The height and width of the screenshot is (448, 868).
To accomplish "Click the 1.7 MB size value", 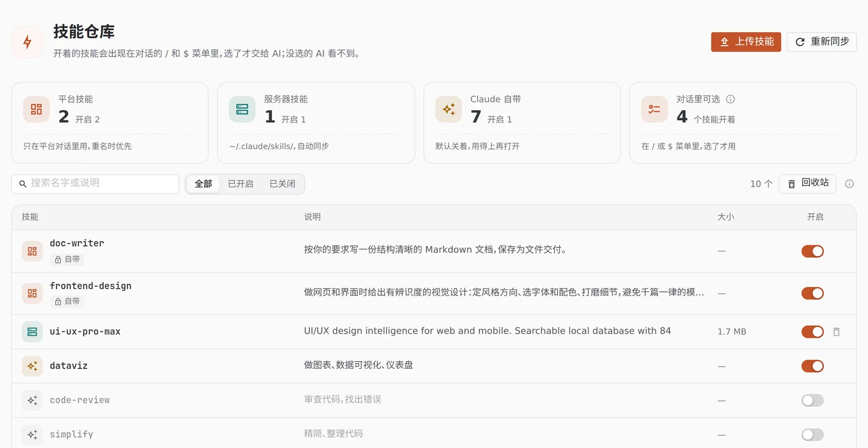I will click(732, 331).
